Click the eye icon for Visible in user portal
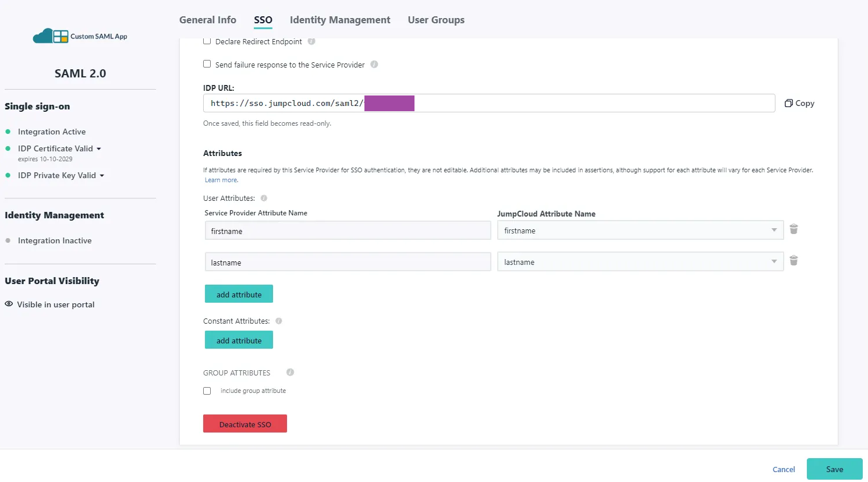Image resolution: width=868 pixels, height=482 pixels. (x=9, y=304)
